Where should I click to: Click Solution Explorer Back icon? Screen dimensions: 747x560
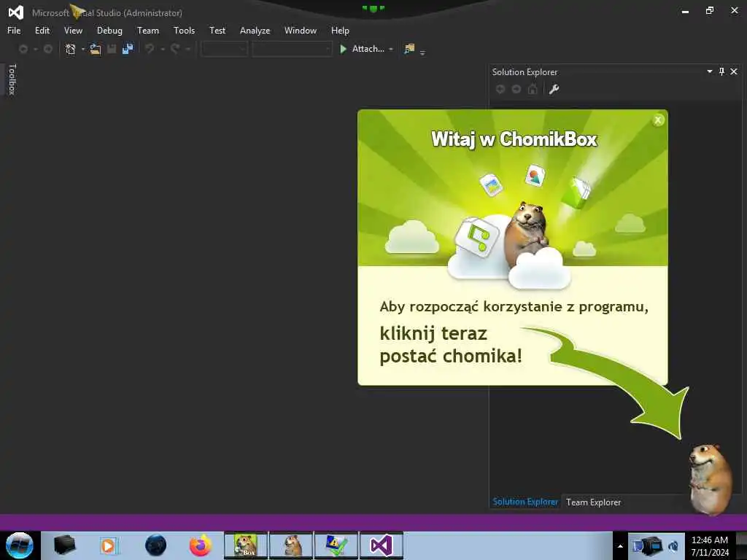(500, 89)
